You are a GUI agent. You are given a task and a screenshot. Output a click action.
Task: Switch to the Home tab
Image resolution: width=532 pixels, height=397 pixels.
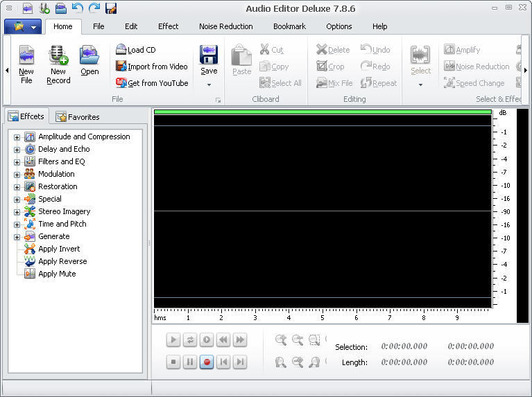[x=62, y=26]
